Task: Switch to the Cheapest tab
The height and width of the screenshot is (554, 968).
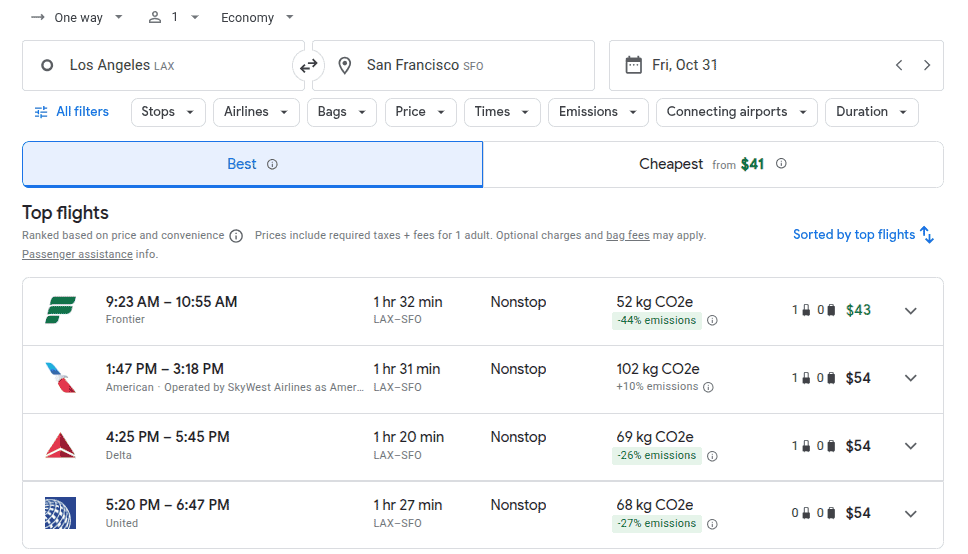Action: coord(713,164)
